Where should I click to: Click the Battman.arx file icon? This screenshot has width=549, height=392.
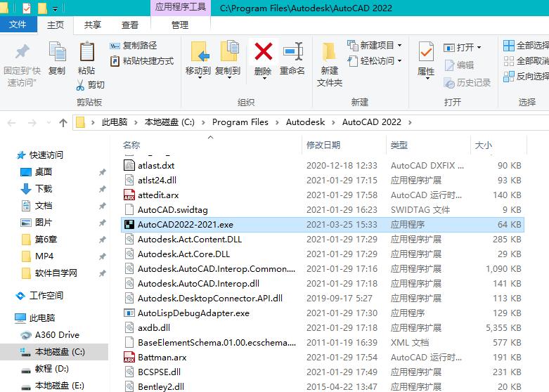coord(129,358)
